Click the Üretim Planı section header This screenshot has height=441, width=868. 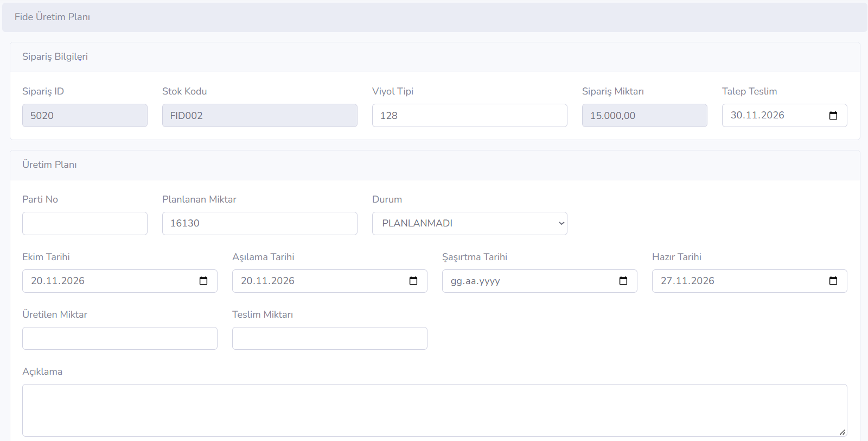[49, 165]
